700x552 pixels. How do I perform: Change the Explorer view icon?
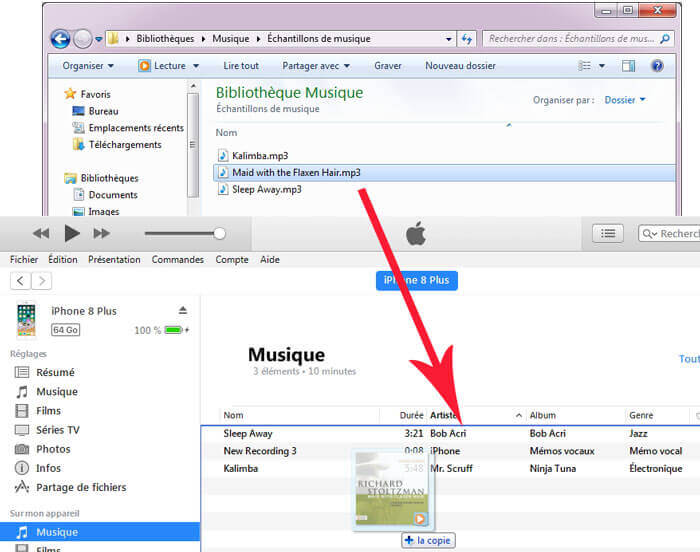[584, 66]
